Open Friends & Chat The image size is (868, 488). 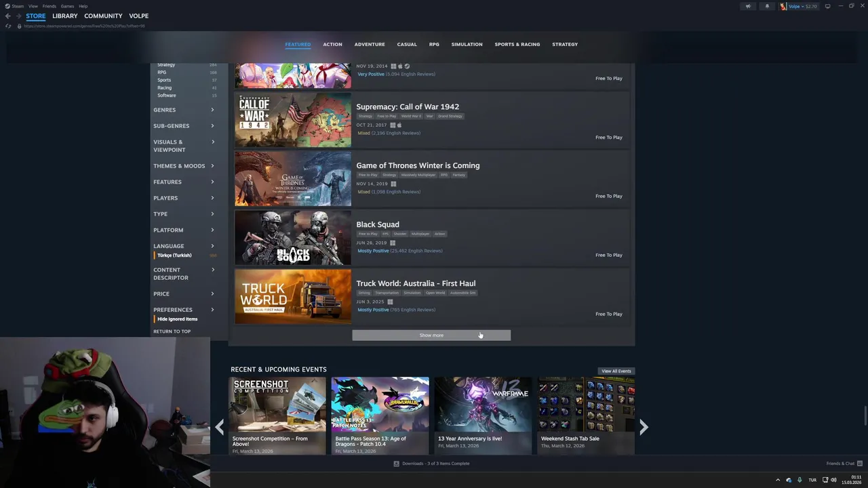(844, 464)
